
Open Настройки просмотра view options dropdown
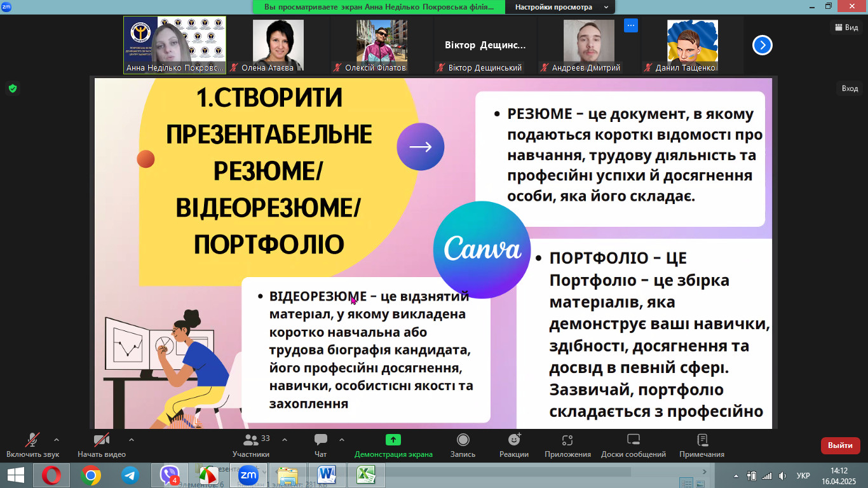(560, 7)
